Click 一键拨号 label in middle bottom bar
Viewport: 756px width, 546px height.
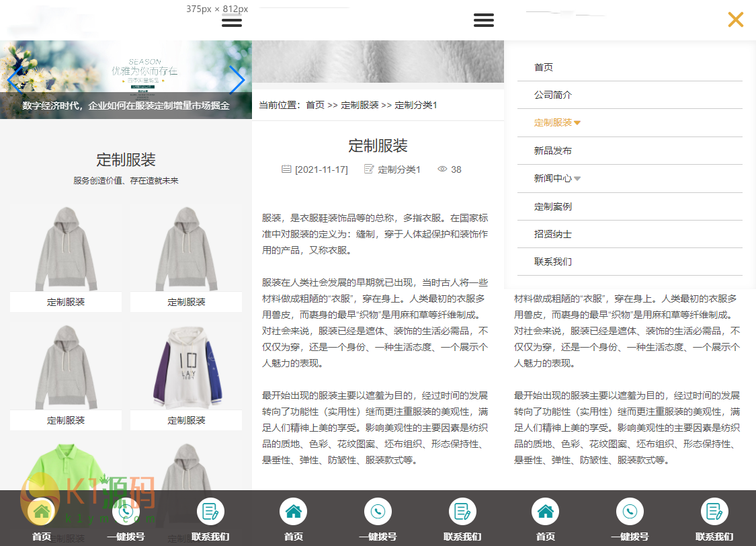coord(378,537)
